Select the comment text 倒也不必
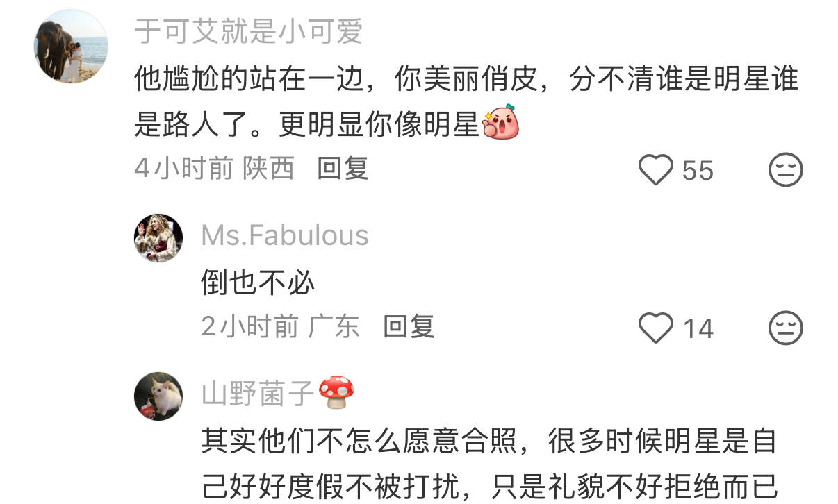838x504 pixels. pos(258,283)
